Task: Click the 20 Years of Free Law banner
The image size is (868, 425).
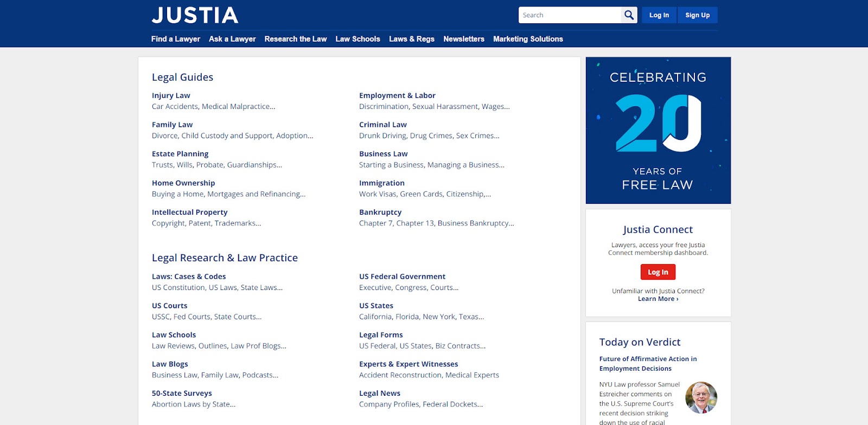Action: pos(658,130)
